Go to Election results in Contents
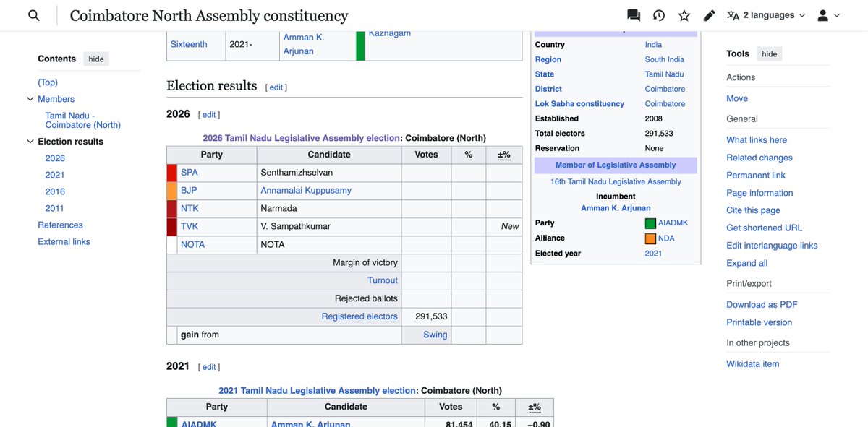868x427 pixels. [70, 142]
